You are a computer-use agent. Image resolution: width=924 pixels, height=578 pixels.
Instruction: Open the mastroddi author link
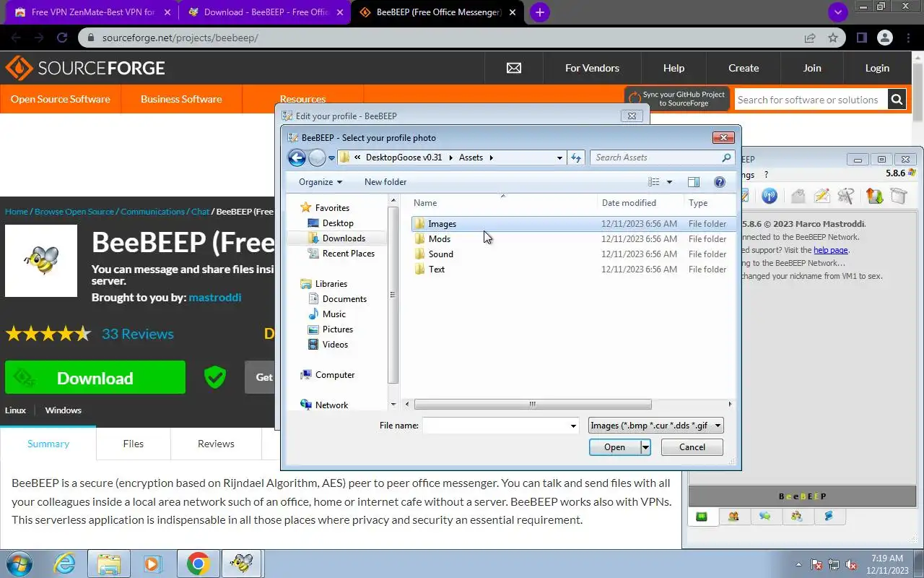click(x=215, y=298)
